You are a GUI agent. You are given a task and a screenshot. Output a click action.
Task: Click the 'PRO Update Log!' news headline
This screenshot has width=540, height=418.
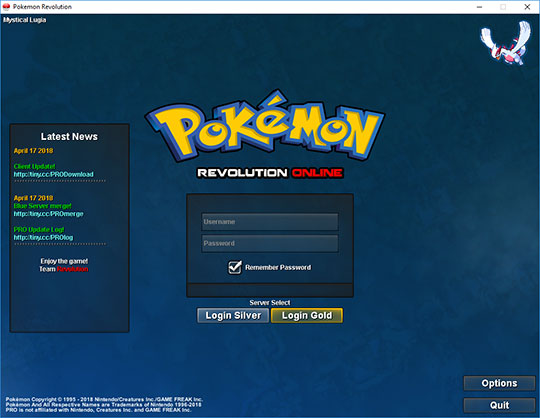(x=39, y=229)
